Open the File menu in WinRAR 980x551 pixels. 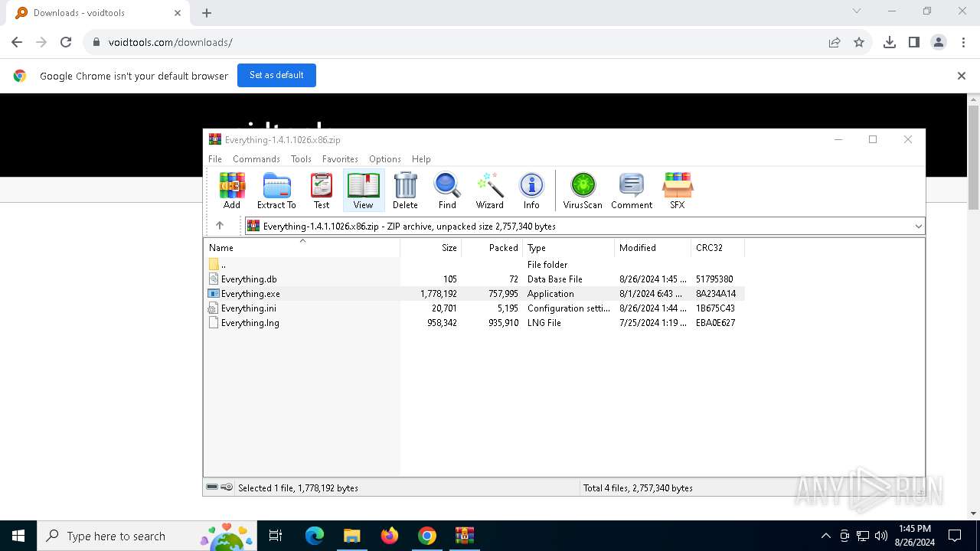(x=215, y=159)
